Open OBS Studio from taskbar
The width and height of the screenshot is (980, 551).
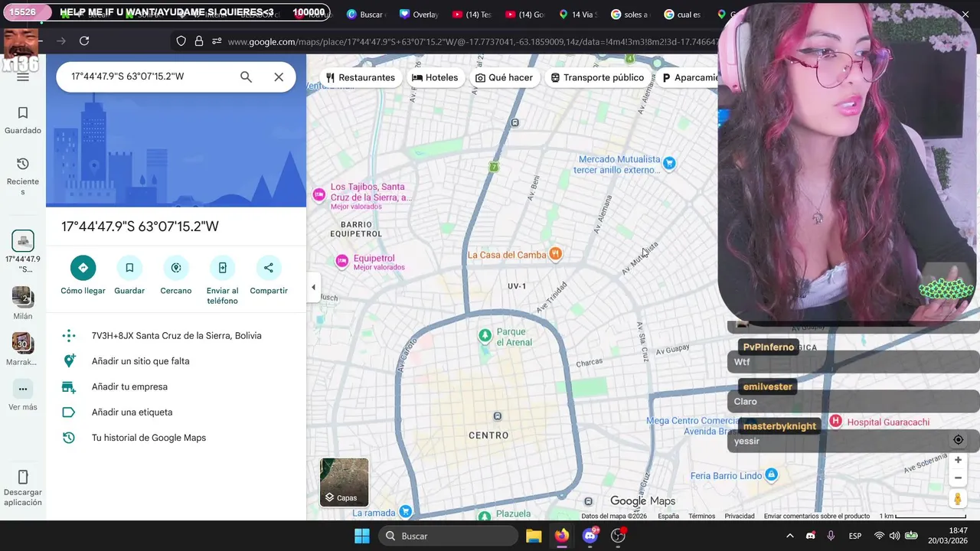[618, 536]
